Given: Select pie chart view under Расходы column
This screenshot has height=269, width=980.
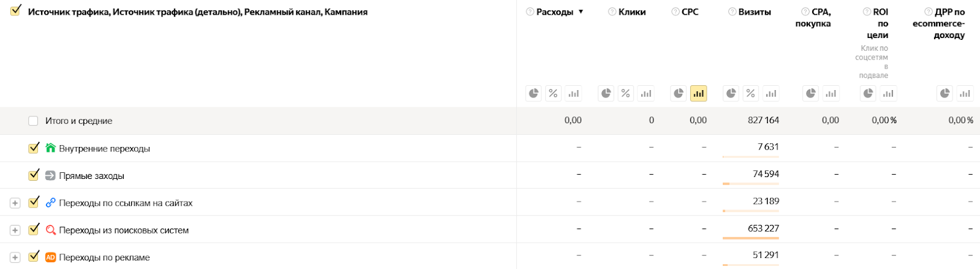Looking at the screenshot, I should [x=533, y=93].
